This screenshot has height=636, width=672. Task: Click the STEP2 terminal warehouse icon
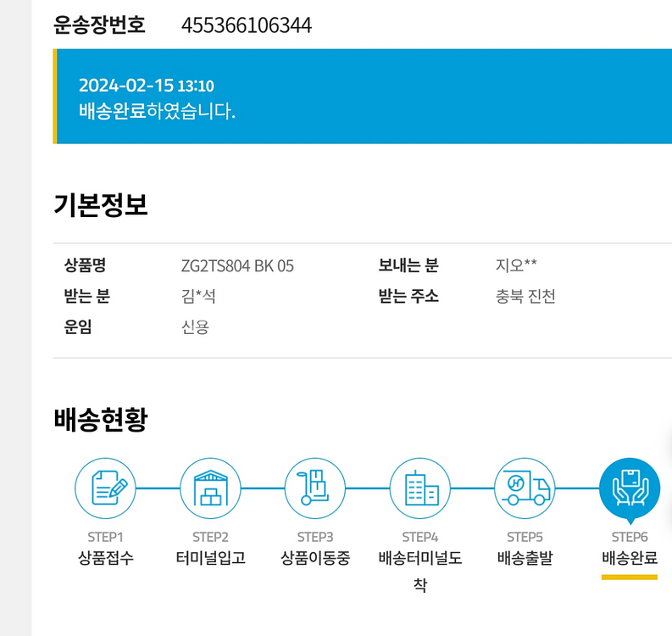click(x=210, y=488)
